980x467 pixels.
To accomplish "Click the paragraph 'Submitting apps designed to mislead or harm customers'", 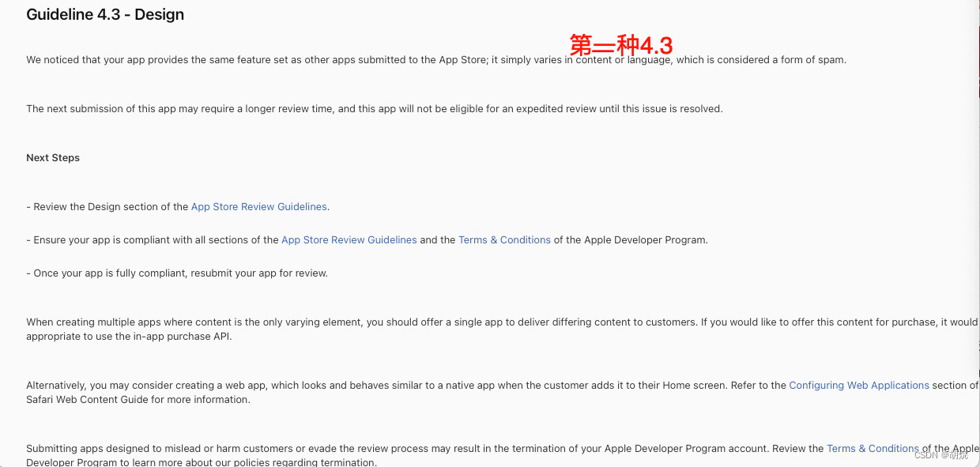I will tap(503, 456).
